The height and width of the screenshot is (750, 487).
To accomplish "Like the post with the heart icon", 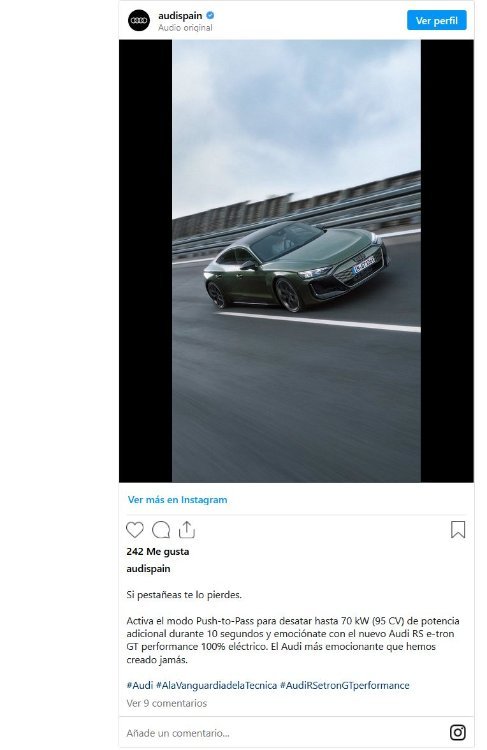I will tap(134, 530).
